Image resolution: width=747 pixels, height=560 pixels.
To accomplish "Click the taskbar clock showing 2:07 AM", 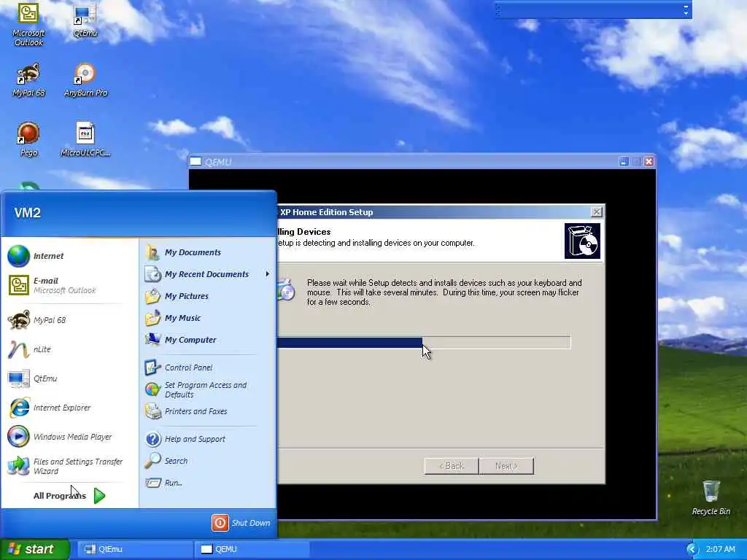I will pos(720,550).
